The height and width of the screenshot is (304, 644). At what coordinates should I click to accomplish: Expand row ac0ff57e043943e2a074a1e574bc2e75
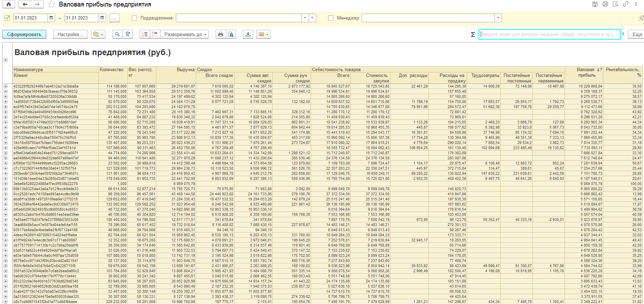point(5,107)
